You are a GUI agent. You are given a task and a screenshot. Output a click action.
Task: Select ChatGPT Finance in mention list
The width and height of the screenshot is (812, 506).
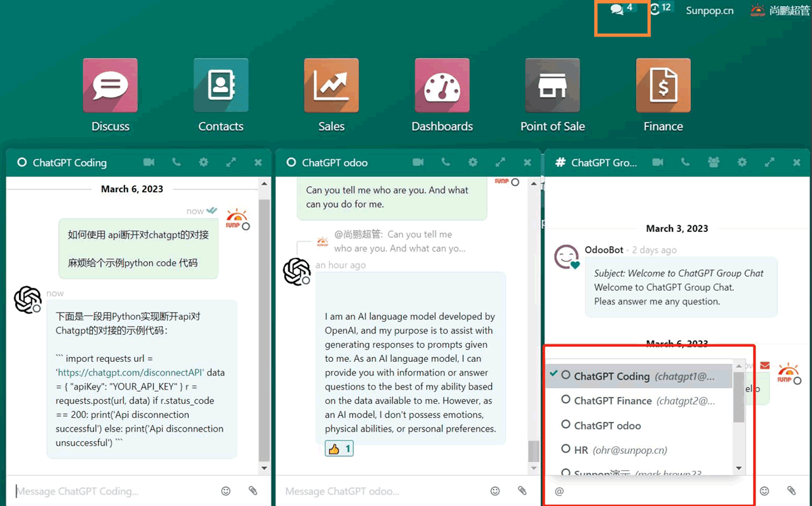(639, 400)
